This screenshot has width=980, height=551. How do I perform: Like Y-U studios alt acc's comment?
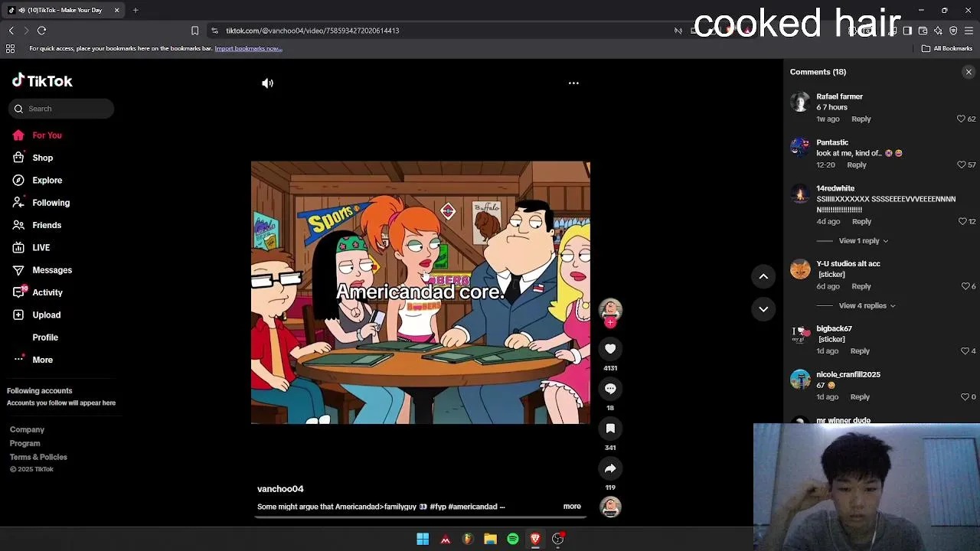point(965,286)
